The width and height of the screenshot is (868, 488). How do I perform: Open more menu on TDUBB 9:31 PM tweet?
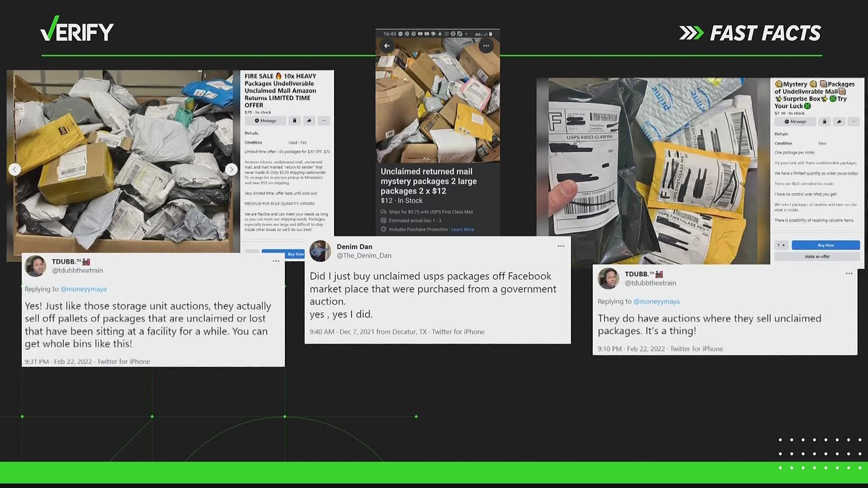(276, 261)
